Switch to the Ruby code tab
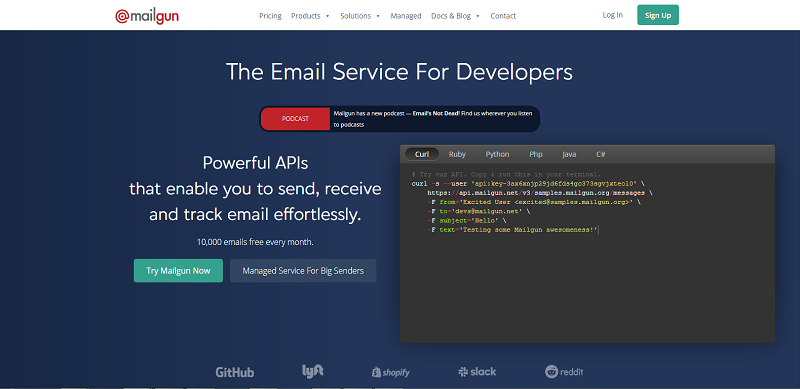The height and width of the screenshot is (389, 800). tap(457, 154)
